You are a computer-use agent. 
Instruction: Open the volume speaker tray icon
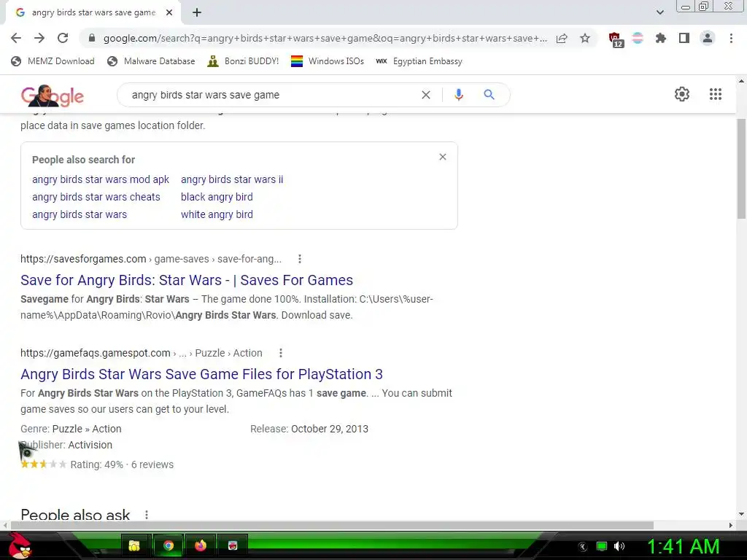619,546
